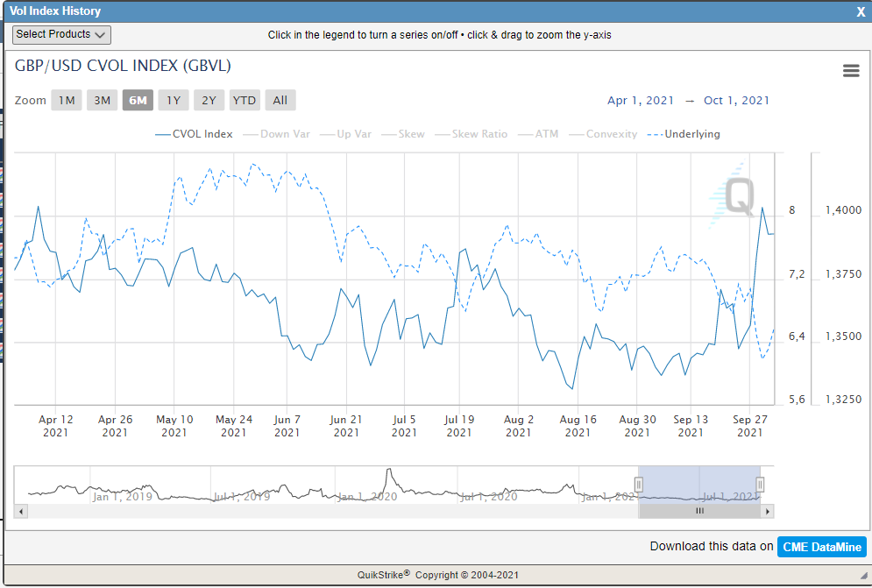The width and height of the screenshot is (872, 588).
Task: Set zoom range to 1M
Action: point(67,100)
